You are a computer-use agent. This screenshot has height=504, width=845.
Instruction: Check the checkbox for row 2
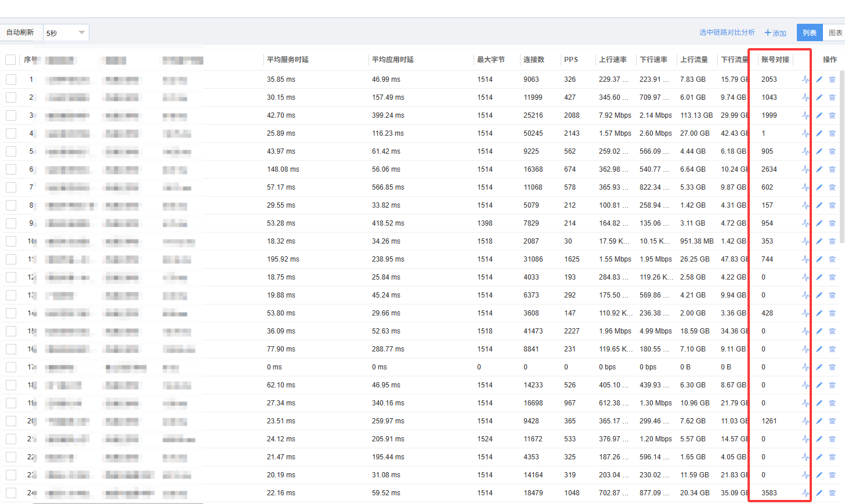point(10,97)
